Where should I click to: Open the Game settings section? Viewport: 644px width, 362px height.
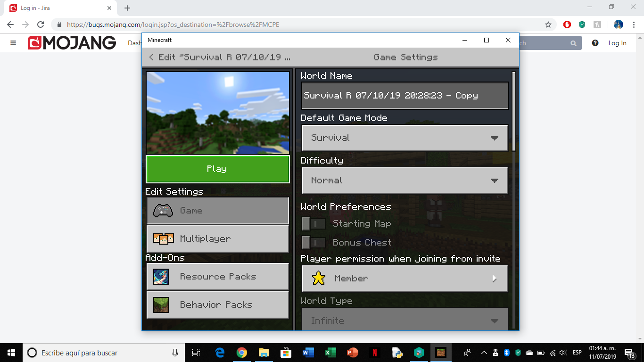click(217, 210)
